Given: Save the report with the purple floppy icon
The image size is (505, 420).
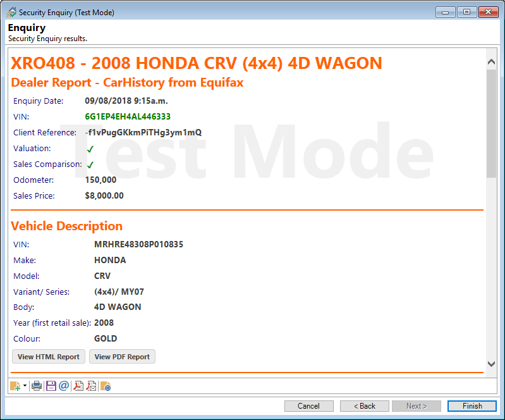Looking at the screenshot, I should point(51,386).
